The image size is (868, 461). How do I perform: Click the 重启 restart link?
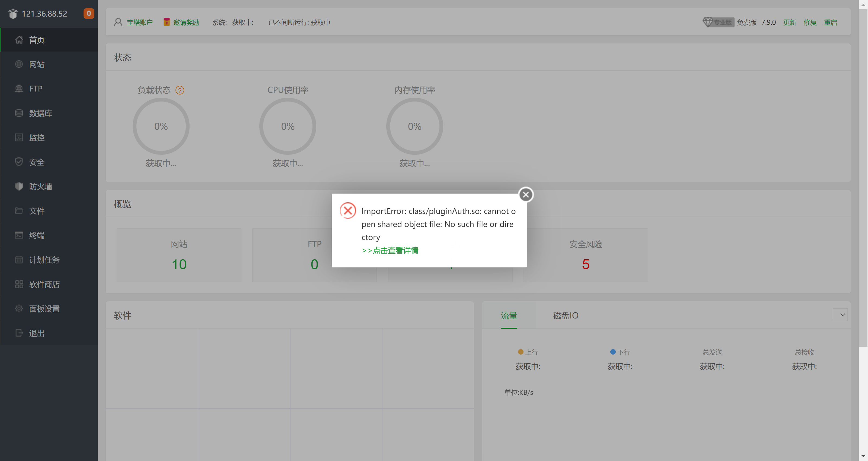(831, 22)
